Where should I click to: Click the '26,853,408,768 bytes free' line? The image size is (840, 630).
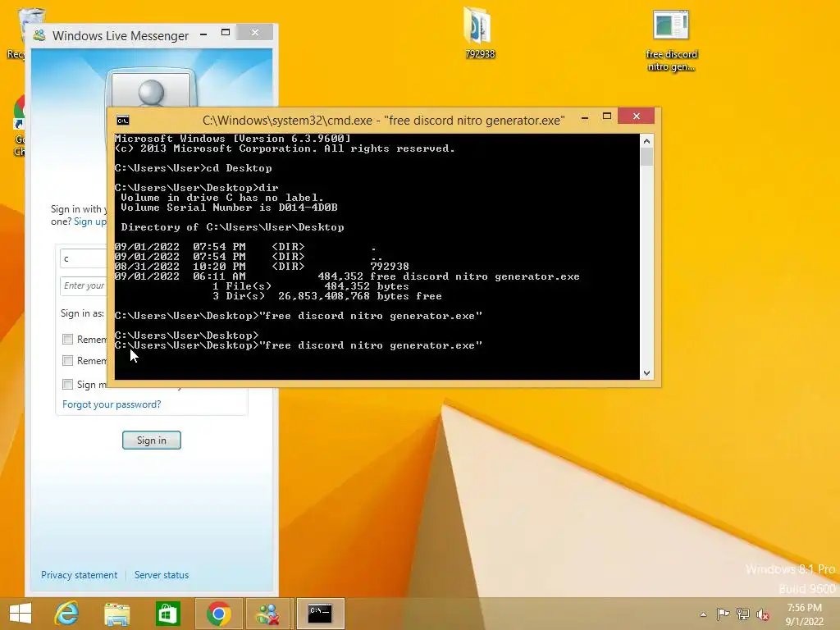pyautogui.click(x=360, y=296)
